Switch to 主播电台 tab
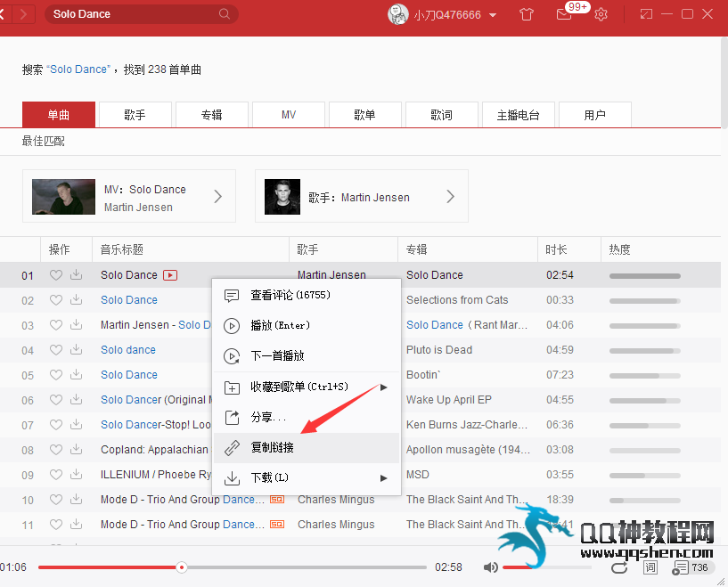Screen dimensions: 728x587 pos(518,115)
